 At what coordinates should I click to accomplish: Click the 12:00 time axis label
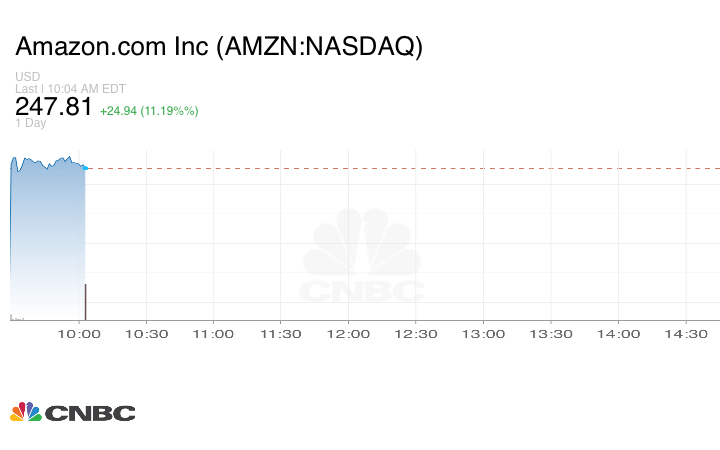pyautogui.click(x=349, y=335)
